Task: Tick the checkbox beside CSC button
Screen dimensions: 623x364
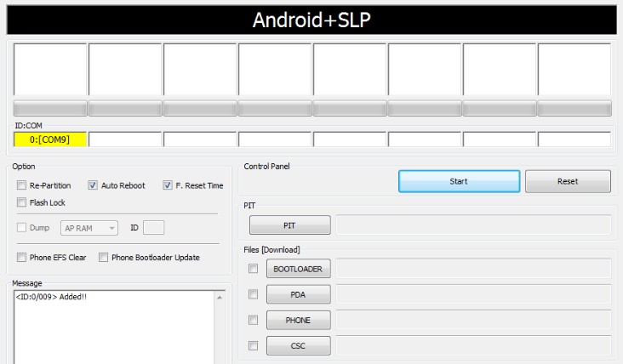Action: pyautogui.click(x=253, y=346)
